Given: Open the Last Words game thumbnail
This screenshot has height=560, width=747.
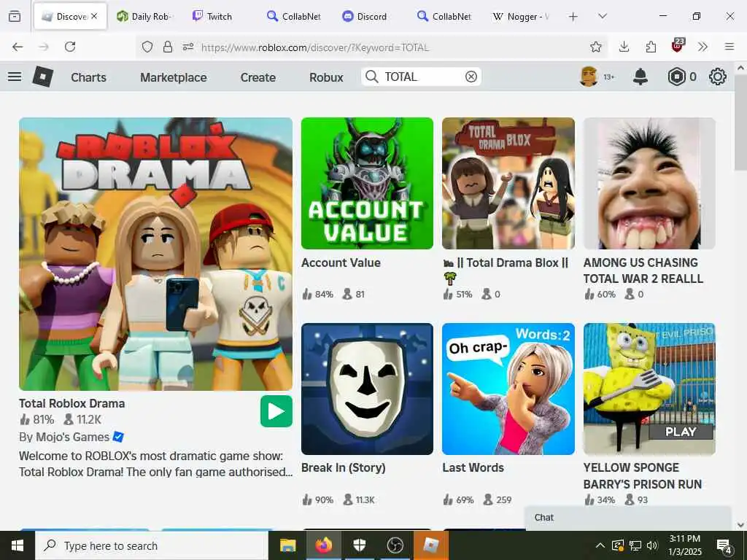Looking at the screenshot, I should tap(508, 389).
